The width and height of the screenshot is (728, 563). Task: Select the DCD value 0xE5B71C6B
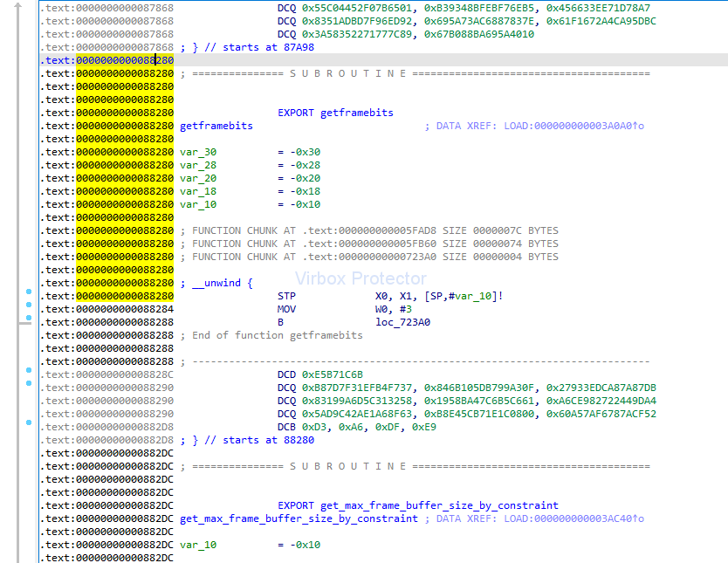(x=333, y=374)
